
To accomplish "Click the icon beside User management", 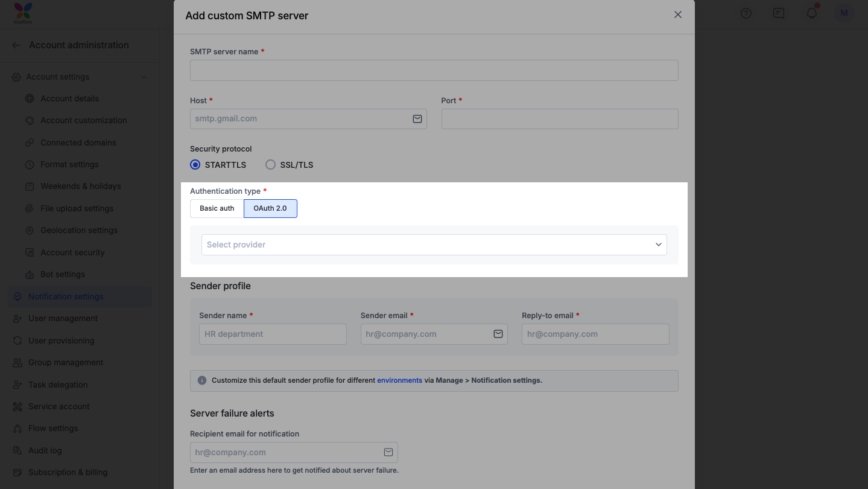I will coord(17,319).
